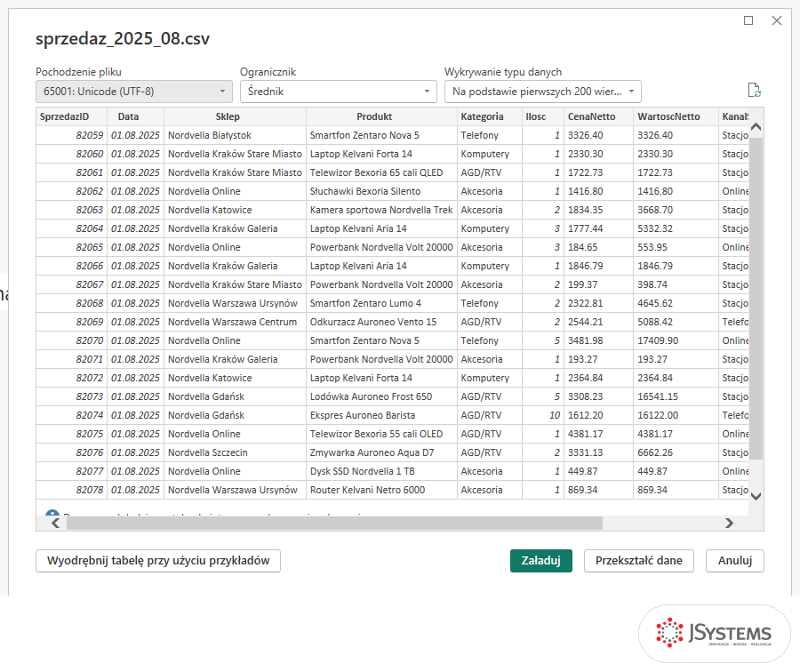The image size is (800, 672).
Task: Click the Anuluj button
Action: [735, 561]
